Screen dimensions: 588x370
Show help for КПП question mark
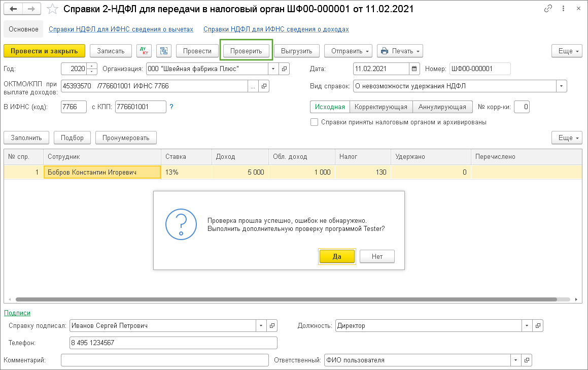pos(171,107)
